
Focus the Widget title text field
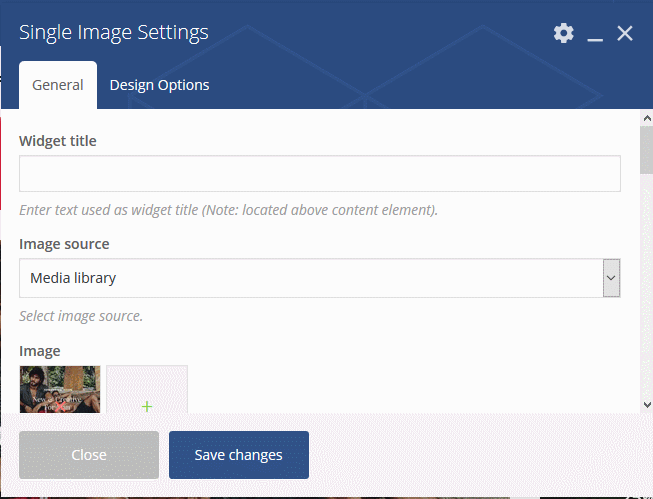320,174
